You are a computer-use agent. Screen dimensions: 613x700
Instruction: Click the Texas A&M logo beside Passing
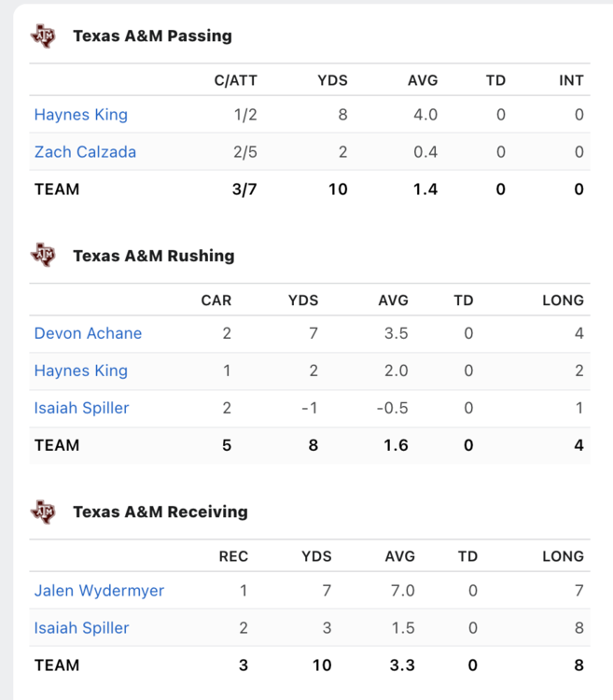(44, 35)
